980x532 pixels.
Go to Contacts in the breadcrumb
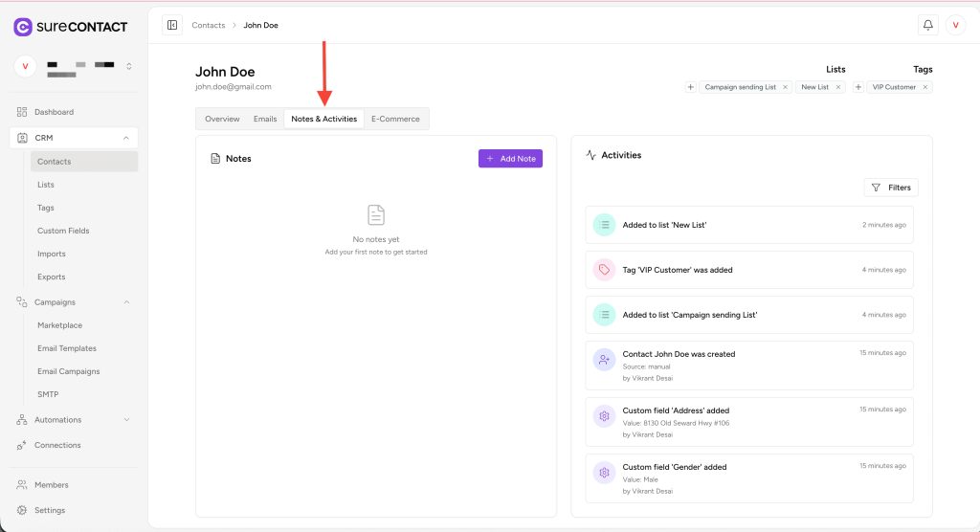pos(209,25)
